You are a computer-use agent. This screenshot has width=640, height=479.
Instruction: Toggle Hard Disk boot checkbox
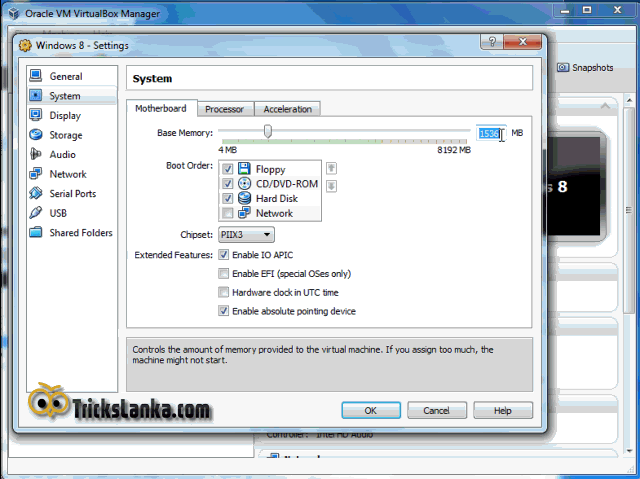[x=228, y=198]
